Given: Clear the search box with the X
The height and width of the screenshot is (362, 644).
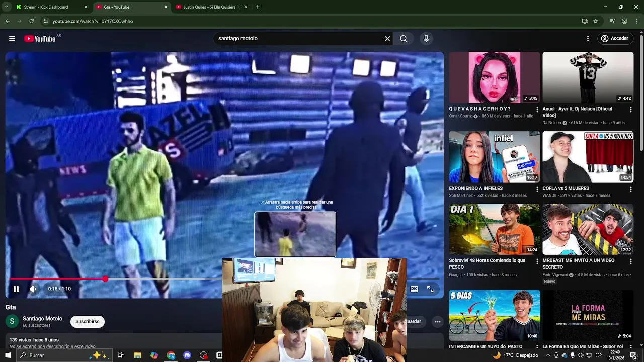Looking at the screenshot, I should click(387, 39).
